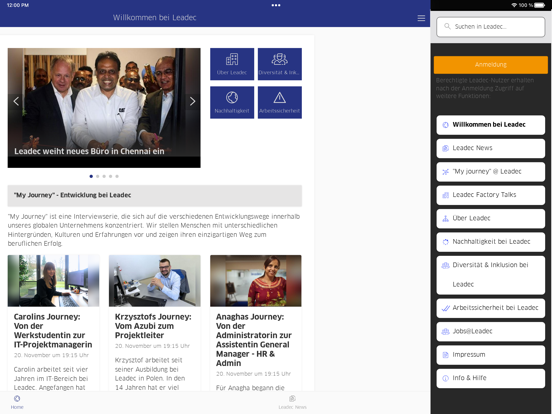Select the fifth carousel dot
This screenshot has width=552, height=414.
(117, 176)
